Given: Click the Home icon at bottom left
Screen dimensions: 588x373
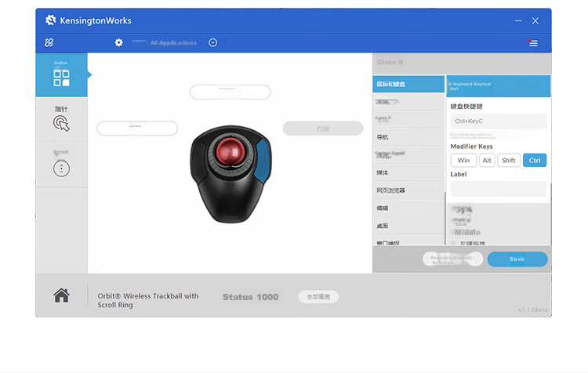Looking at the screenshot, I should point(61,295).
